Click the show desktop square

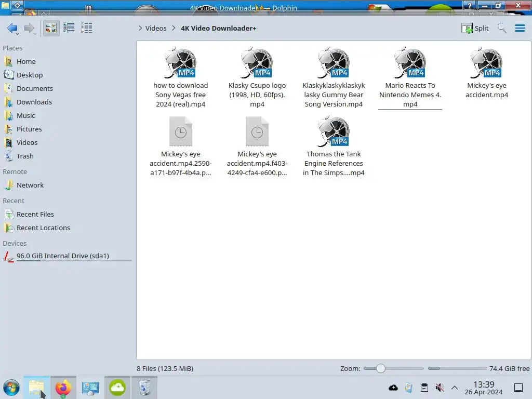click(518, 388)
